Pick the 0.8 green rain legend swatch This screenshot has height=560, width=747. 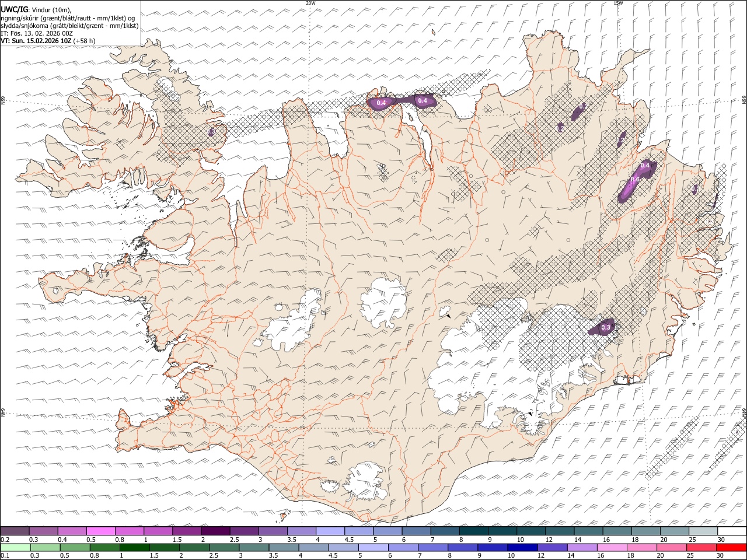click(104, 548)
